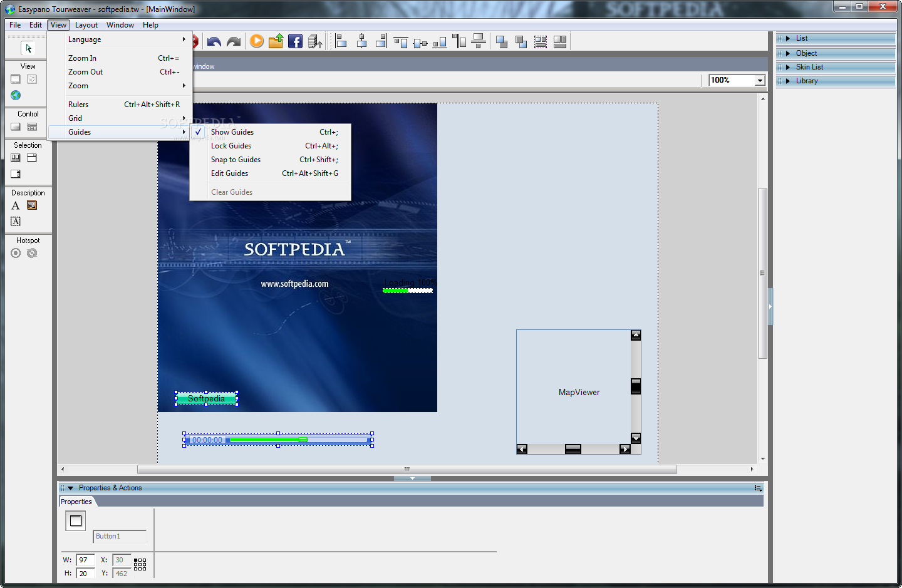The width and height of the screenshot is (902, 588).
Task: Select the text A tool under Description
Action: [x=16, y=205]
